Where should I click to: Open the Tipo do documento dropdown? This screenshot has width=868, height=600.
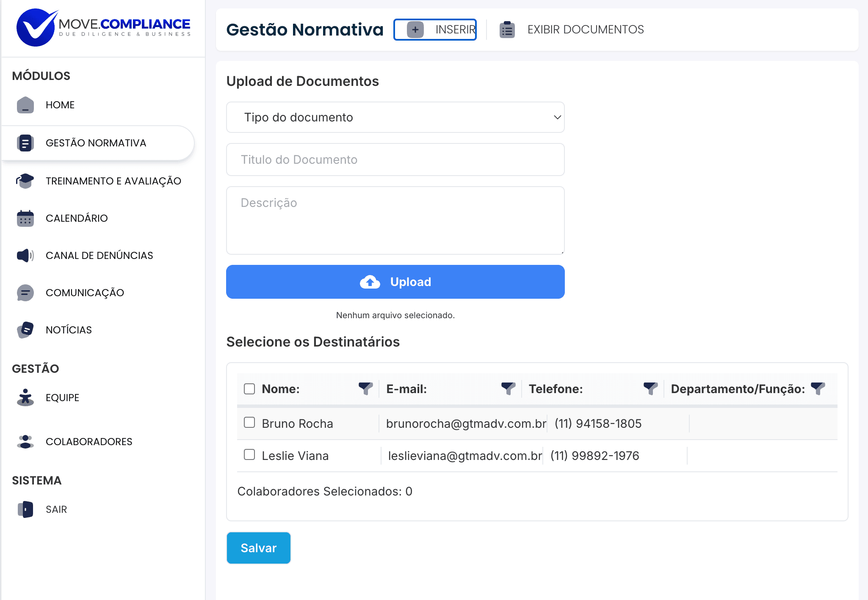click(395, 117)
